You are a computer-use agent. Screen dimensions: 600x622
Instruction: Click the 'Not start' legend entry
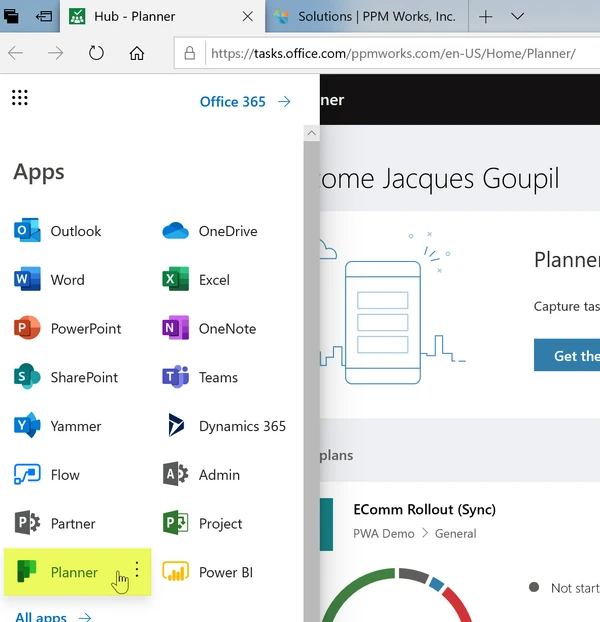[564, 587]
